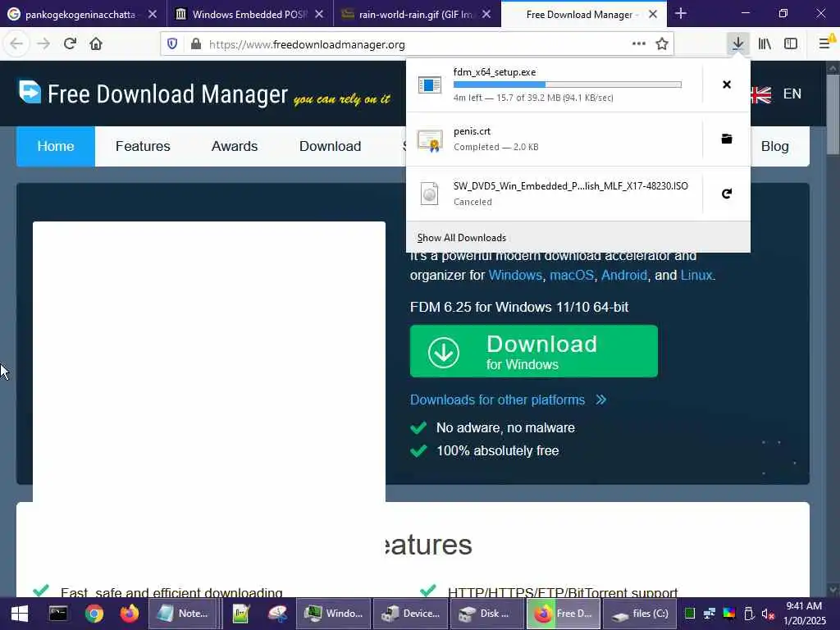Click the muted volume tray icon
The width and height of the screenshot is (840, 630).
(x=768, y=614)
